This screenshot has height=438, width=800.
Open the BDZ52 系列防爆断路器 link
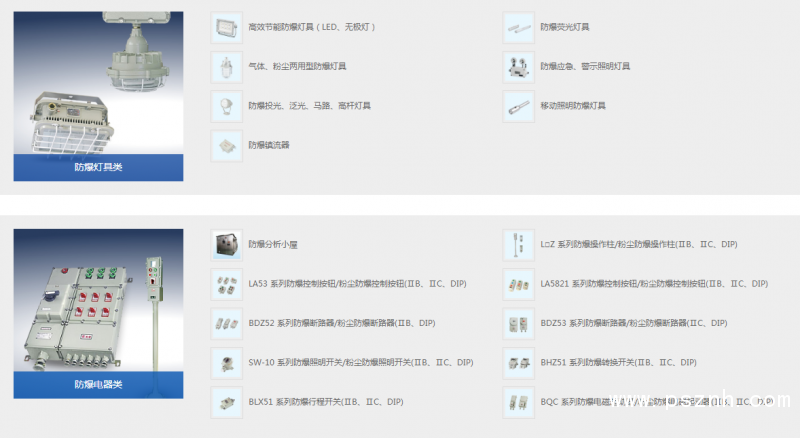point(342,323)
